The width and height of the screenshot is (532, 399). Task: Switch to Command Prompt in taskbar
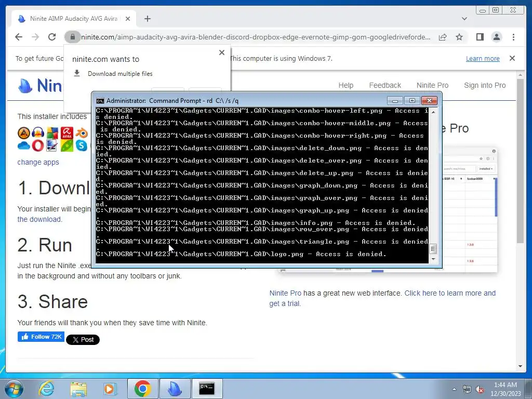(207, 389)
